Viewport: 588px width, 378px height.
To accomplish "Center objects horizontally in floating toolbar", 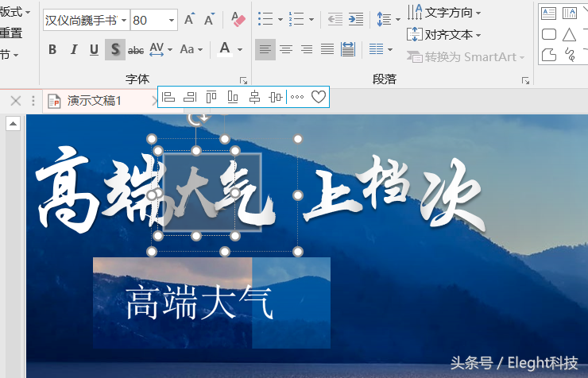I will click(x=254, y=98).
